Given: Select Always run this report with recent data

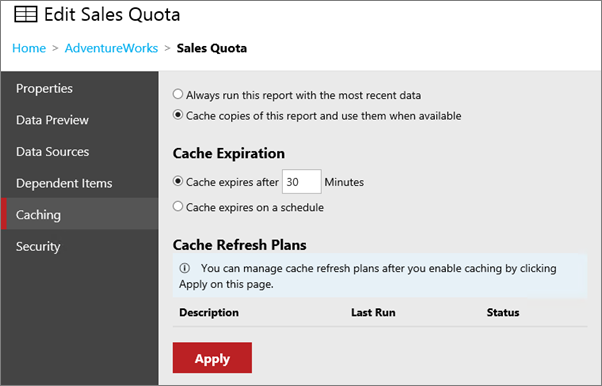Looking at the screenshot, I should tap(178, 94).
